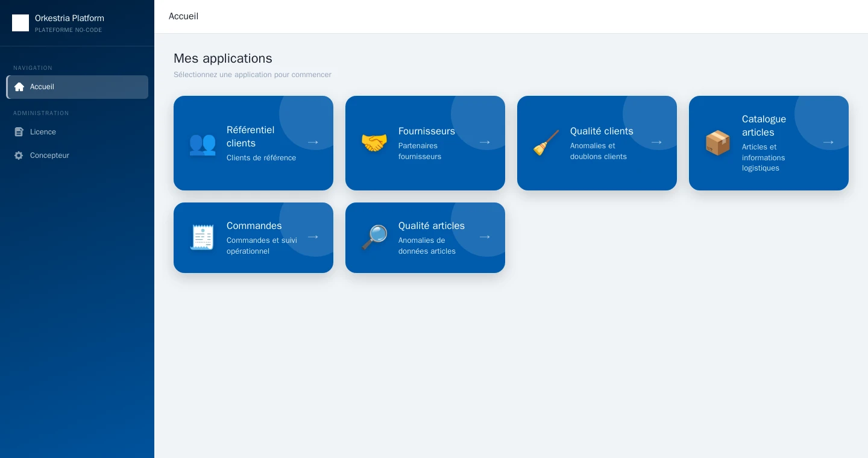Click the handshake icon on Fournisseurs card
The image size is (868, 458).
point(374,143)
